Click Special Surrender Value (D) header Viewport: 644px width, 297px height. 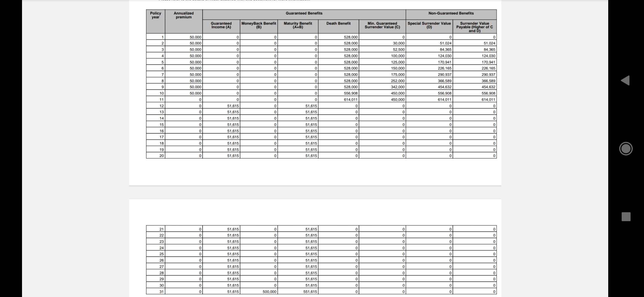[429, 25]
